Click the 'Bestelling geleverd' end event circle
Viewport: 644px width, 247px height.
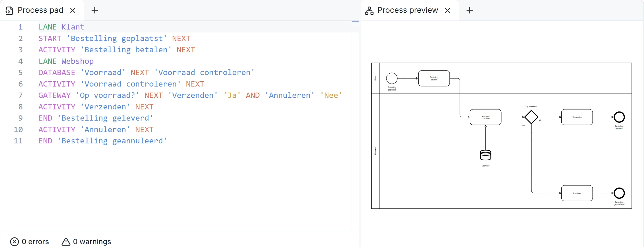pyautogui.click(x=619, y=117)
